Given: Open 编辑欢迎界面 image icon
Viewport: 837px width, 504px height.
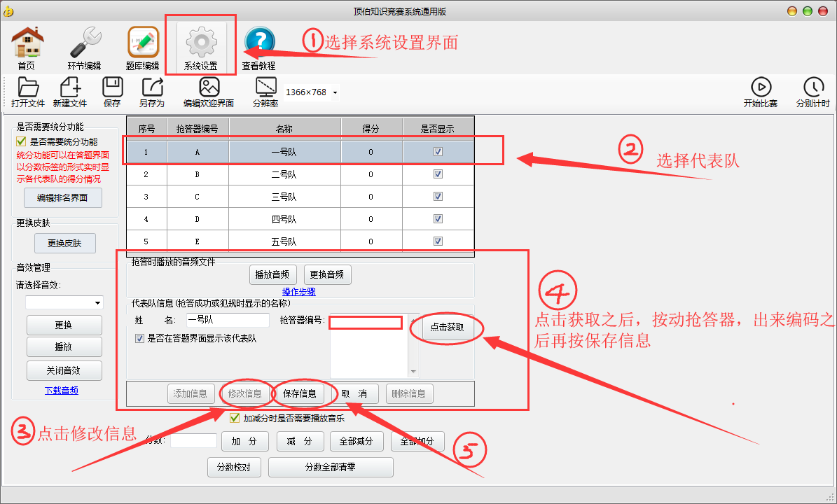Looking at the screenshot, I should tap(209, 87).
